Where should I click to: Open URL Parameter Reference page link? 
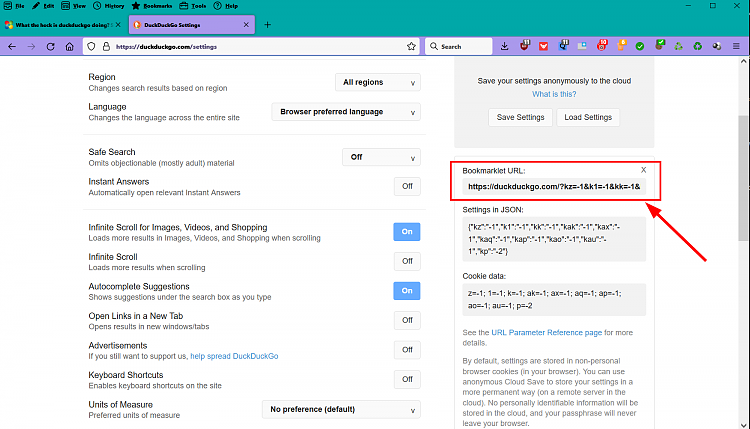547,332
